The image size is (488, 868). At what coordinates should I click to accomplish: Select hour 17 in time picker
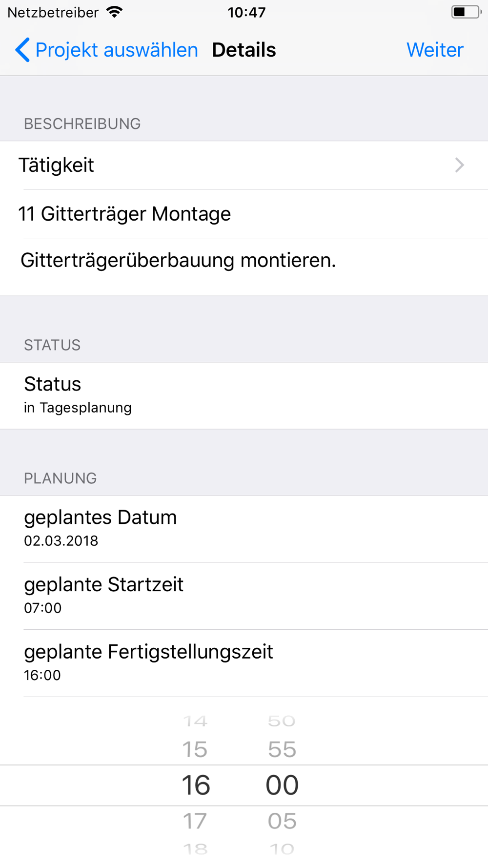point(195,821)
